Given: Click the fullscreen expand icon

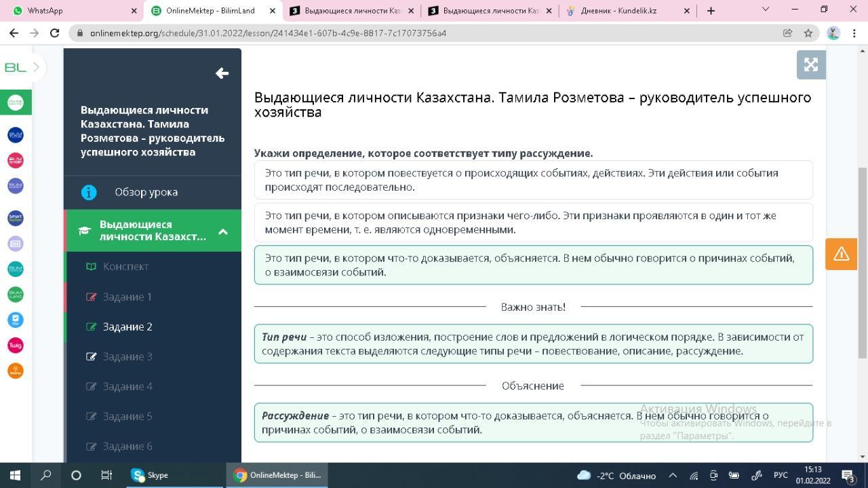Looking at the screenshot, I should pos(811,65).
